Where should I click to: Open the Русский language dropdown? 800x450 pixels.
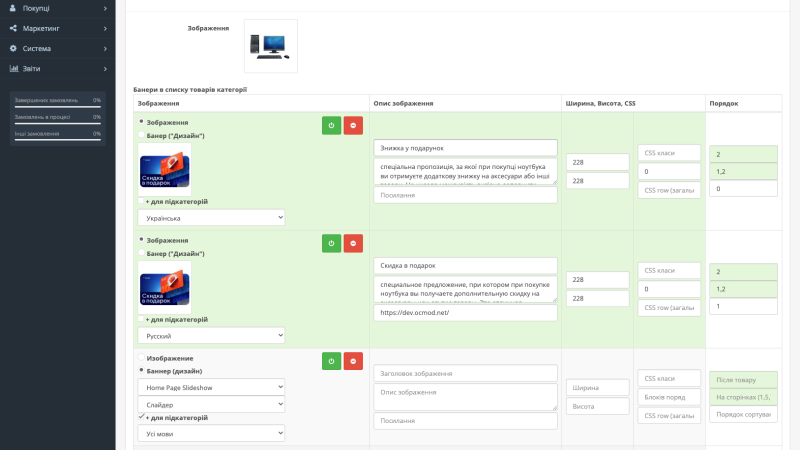tap(211, 336)
